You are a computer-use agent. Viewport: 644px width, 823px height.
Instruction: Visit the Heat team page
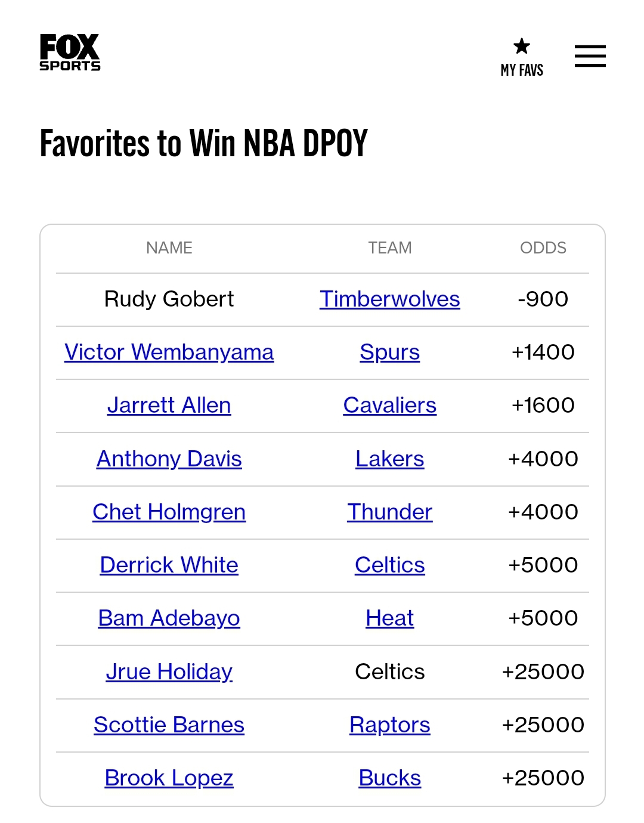390,618
